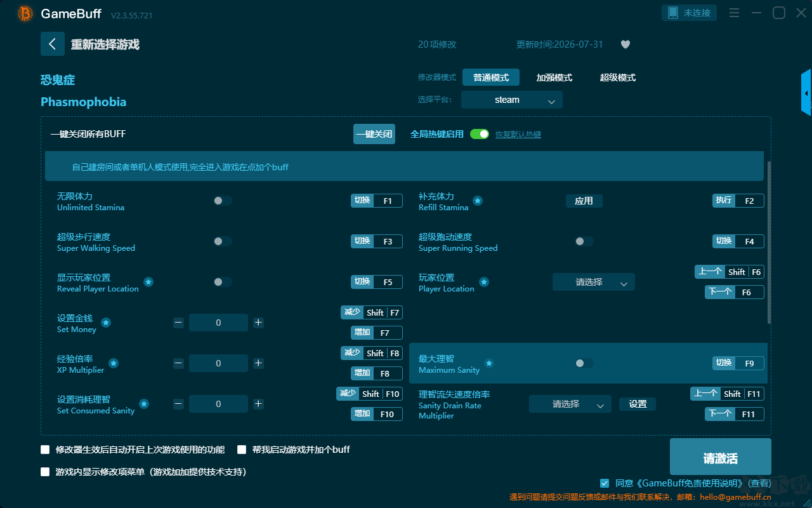Click the 20项修改 count text
The height and width of the screenshot is (508, 812).
click(437, 44)
